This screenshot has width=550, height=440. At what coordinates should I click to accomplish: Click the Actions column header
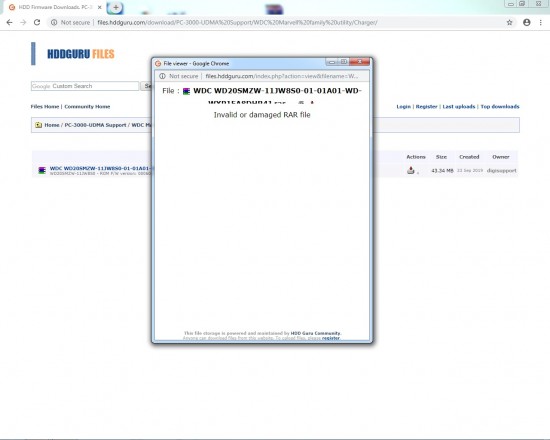tap(416, 157)
